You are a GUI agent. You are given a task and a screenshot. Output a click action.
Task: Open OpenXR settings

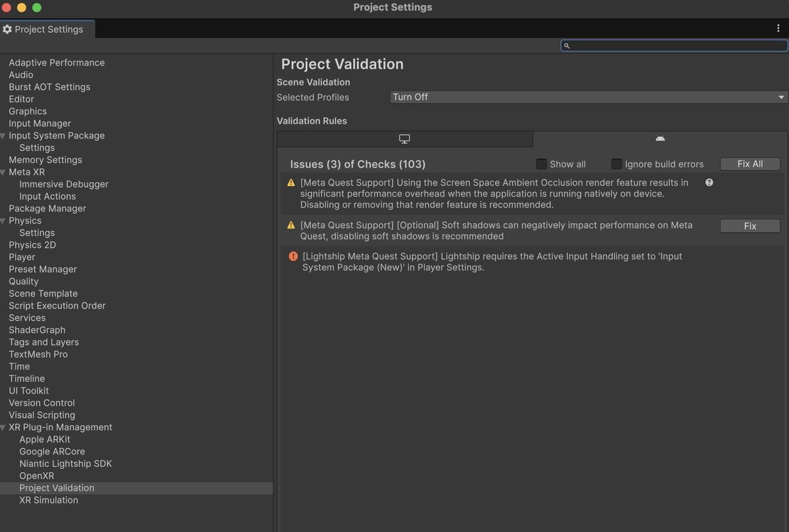(x=37, y=476)
